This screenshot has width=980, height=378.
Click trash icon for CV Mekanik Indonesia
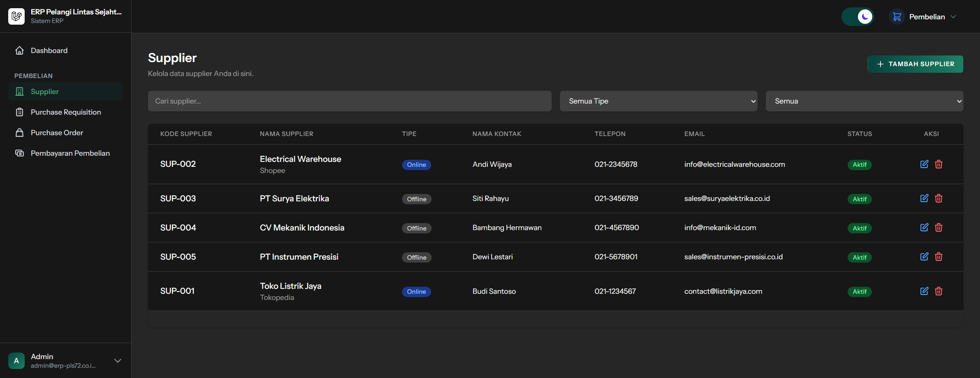pyautogui.click(x=938, y=228)
